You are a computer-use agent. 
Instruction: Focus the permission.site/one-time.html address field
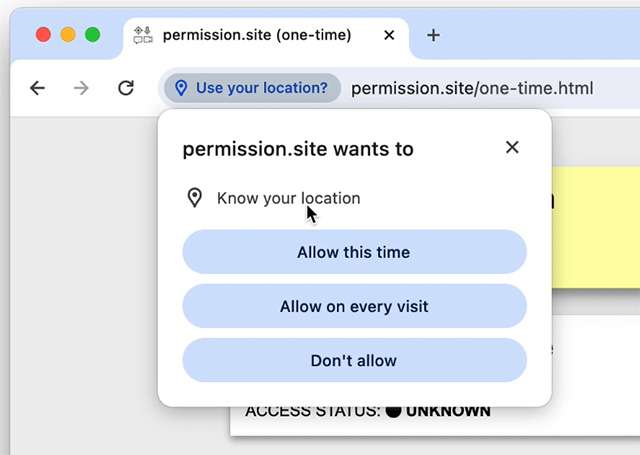point(472,88)
